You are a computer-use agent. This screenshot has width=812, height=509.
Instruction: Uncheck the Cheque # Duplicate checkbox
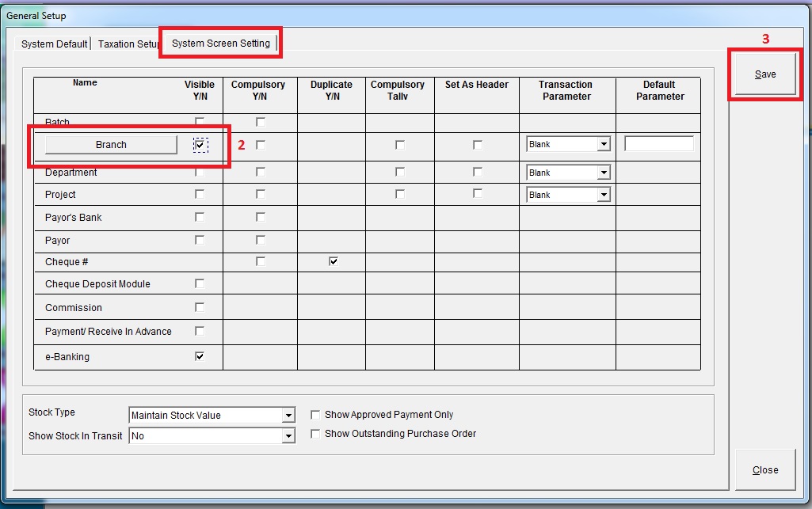[334, 261]
